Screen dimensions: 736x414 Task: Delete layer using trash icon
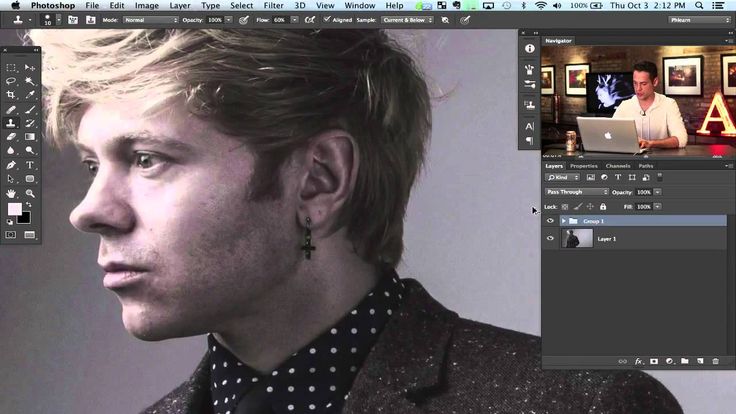(x=716, y=360)
